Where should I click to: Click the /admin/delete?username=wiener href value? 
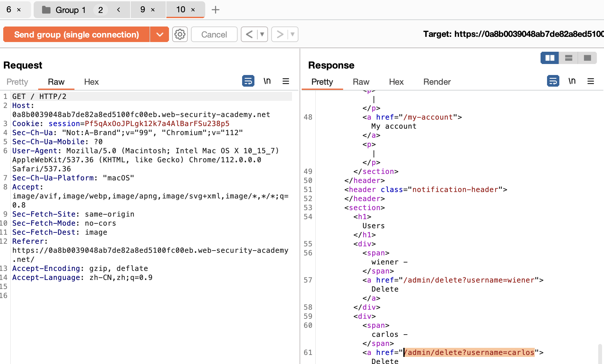click(x=469, y=280)
